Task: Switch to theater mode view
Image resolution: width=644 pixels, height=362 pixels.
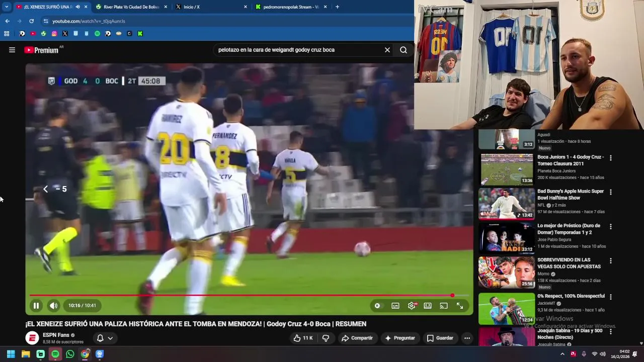Action: [x=428, y=306]
